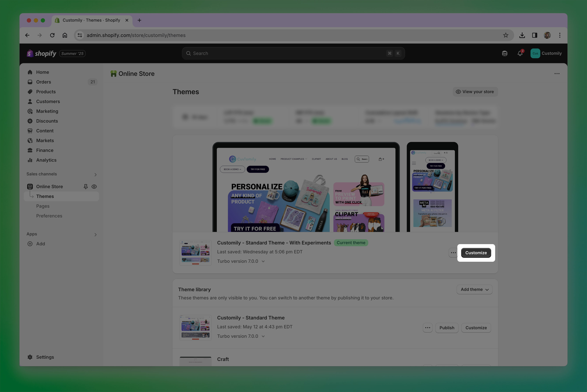Expand Turbo version 7.0.0 for current theme

(263, 261)
